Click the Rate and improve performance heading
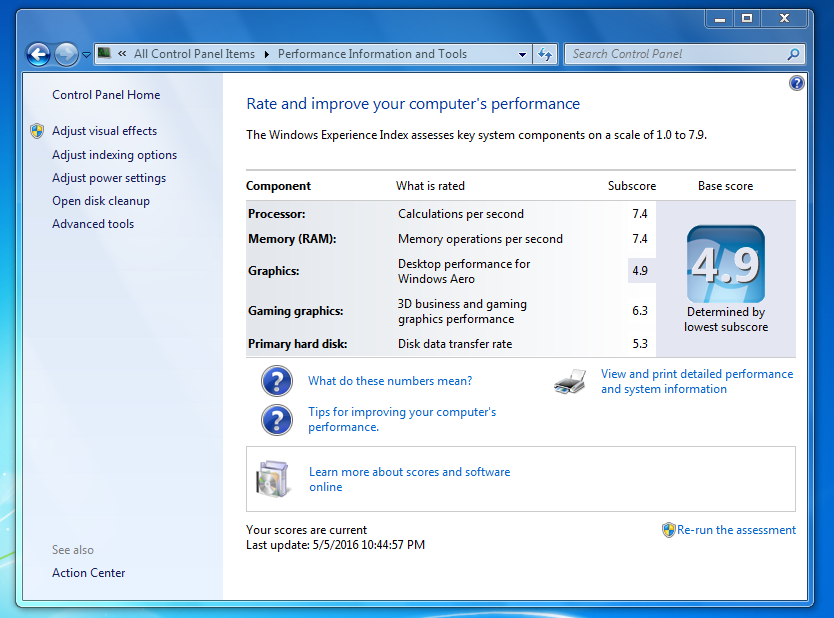 (x=413, y=103)
